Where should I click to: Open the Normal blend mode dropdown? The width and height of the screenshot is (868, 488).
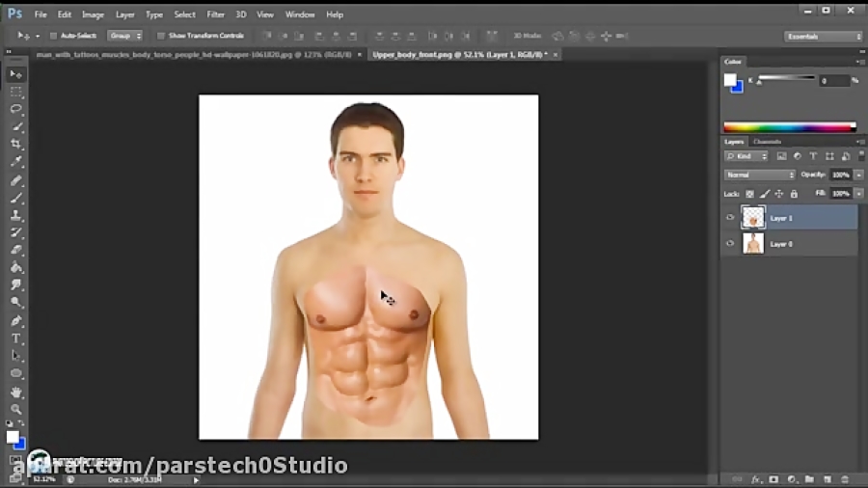[760, 175]
